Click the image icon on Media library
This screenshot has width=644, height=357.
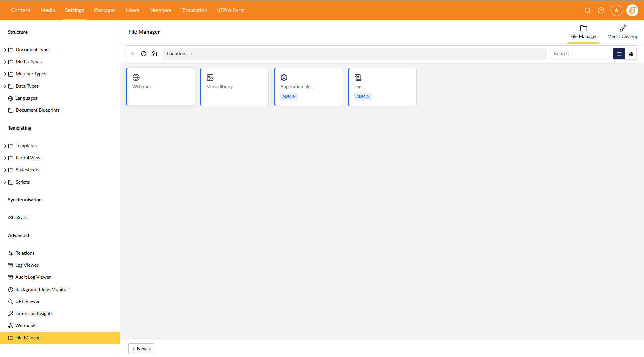pyautogui.click(x=210, y=78)
